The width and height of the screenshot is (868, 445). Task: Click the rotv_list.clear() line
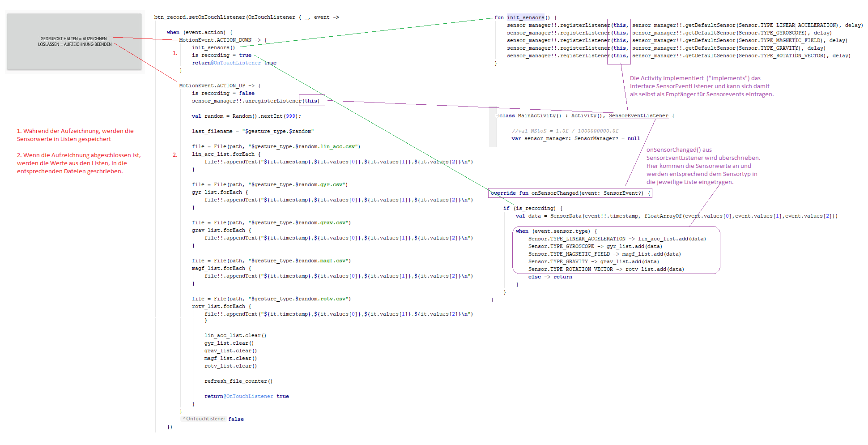[231, 366]
